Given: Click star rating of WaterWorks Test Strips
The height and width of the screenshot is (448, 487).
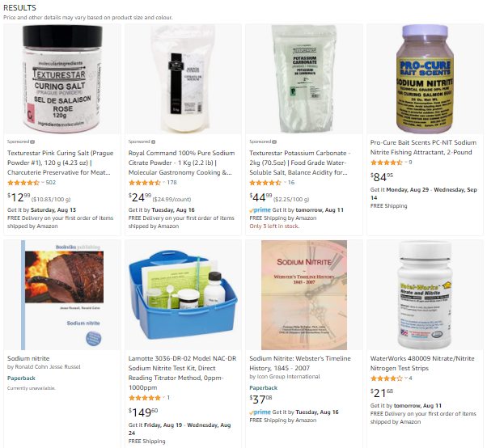Looking at the screenshot, I should [387, 378].
